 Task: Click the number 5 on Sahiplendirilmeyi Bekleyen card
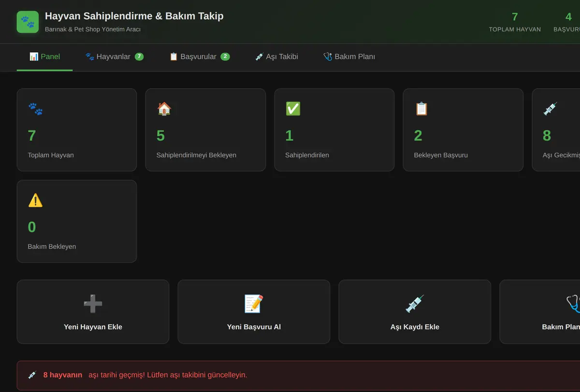[160, 136]
